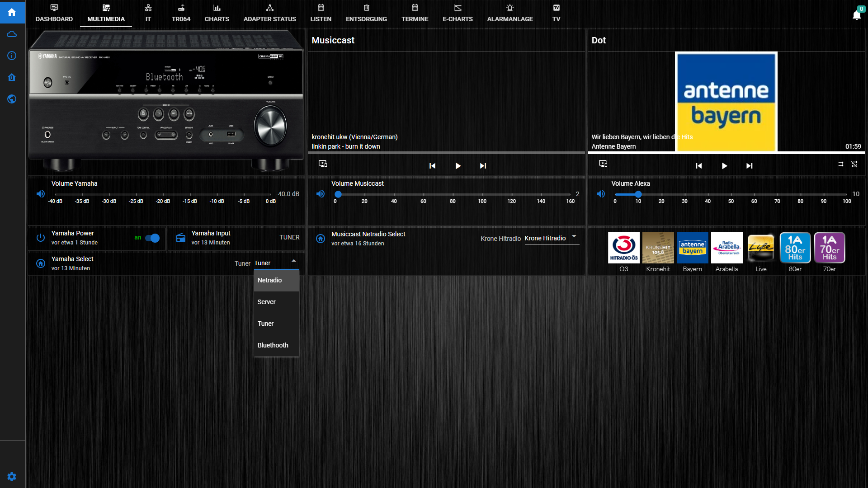Skip to next track in Musiccast
Viewport: 868px width, 488px height.
483,166
